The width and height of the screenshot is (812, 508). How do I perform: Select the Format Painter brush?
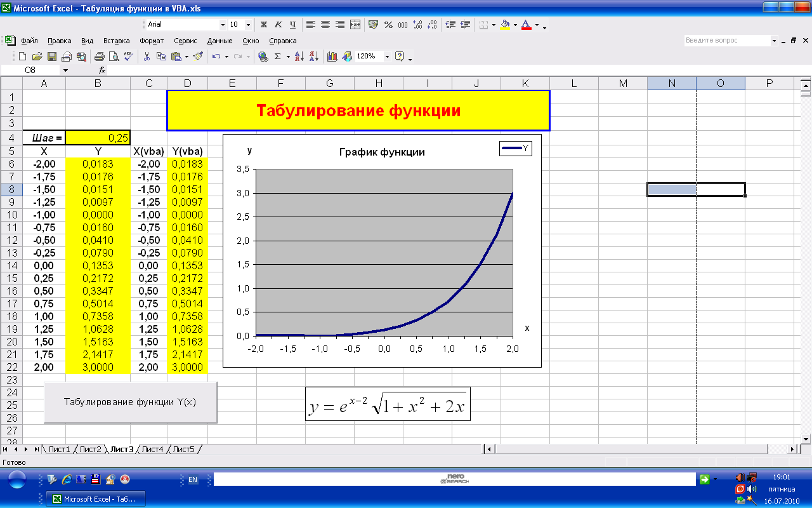click(x=198, y=57)
